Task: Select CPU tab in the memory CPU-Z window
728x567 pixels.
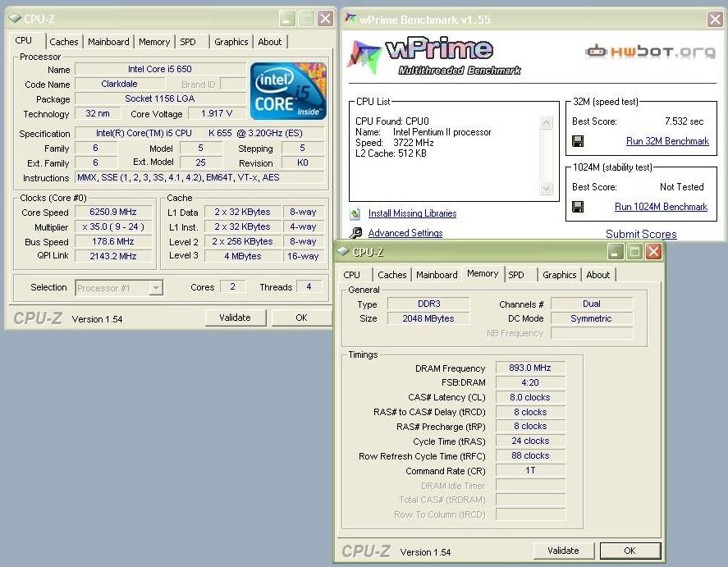Action: pos(351,275)
